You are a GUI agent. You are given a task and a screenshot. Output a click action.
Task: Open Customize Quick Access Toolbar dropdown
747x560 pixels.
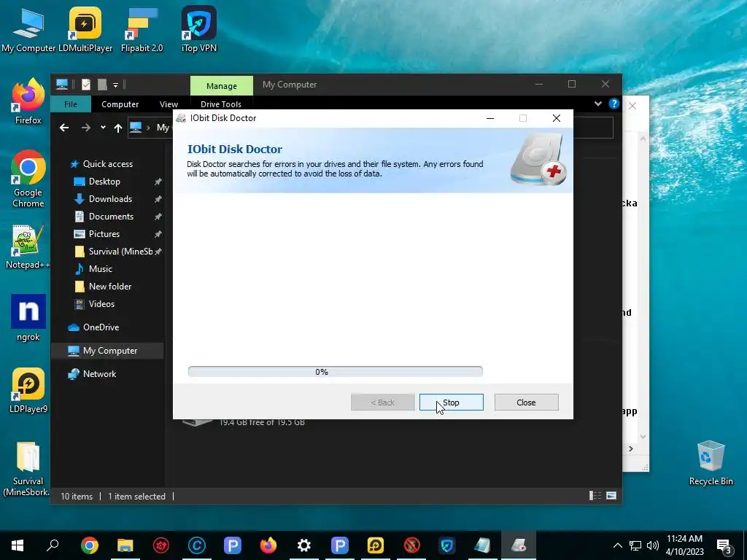point(115,85)
